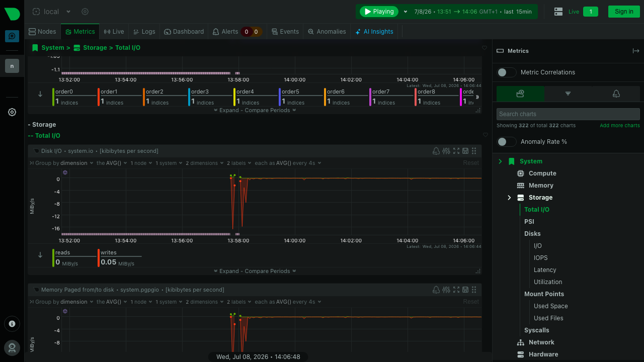Click System in the breadcrumb
The width and height of the screenshot is (644, 362).
(x=53, y=48)
